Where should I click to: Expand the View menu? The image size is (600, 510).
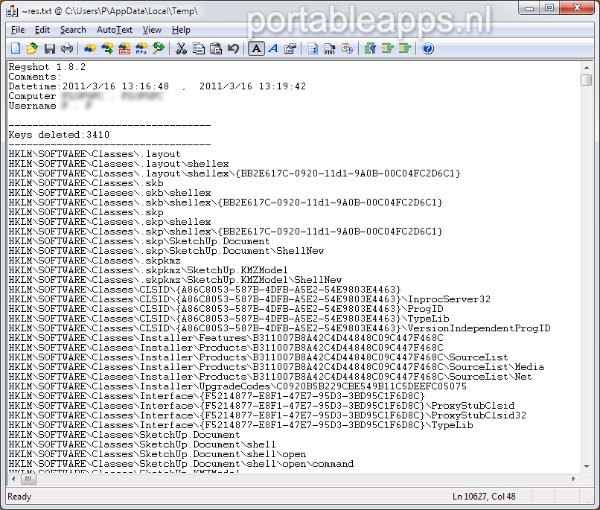152,30
